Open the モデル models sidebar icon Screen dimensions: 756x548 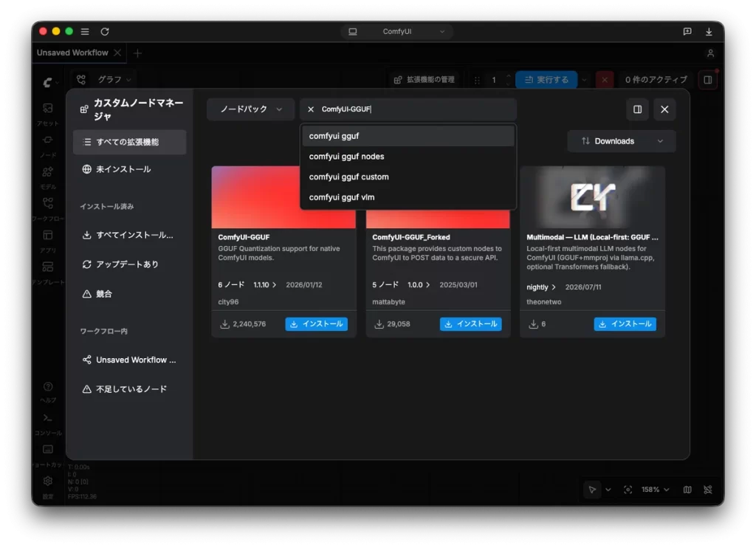[48, 177]
